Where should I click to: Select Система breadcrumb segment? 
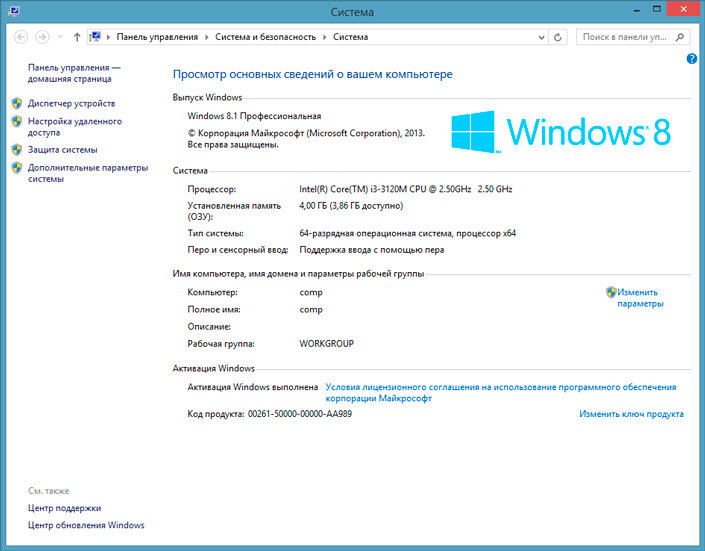[x=350, y=37]
